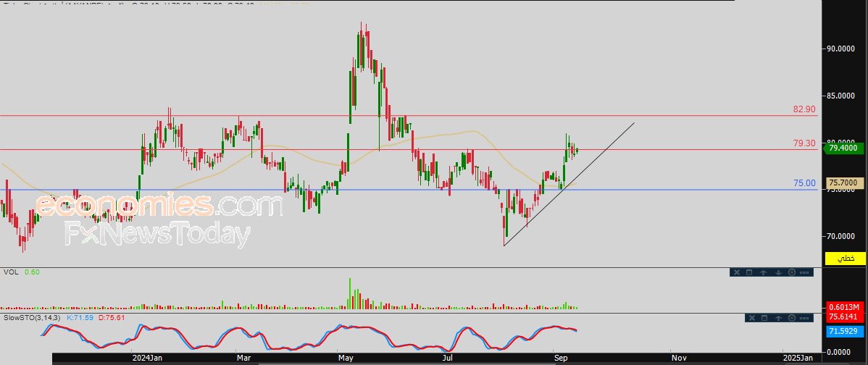
Task: Click the red 0.6013M volume tag
Action: (846, 307)
